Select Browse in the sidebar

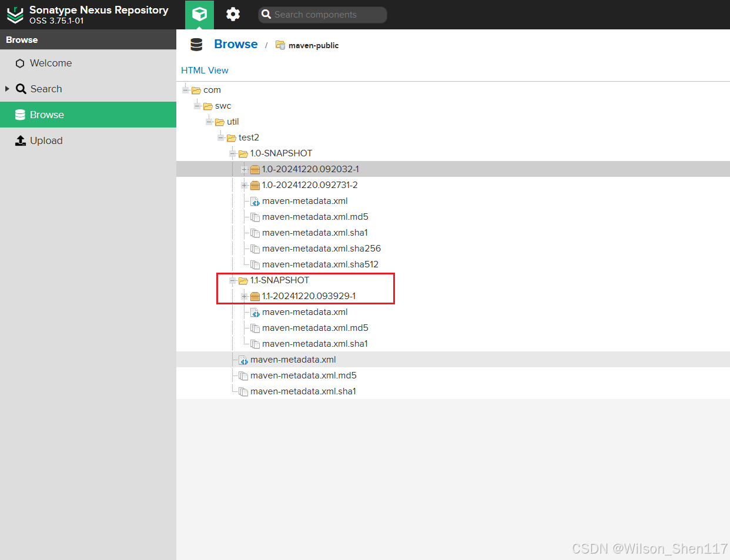(x=88, y=115)
